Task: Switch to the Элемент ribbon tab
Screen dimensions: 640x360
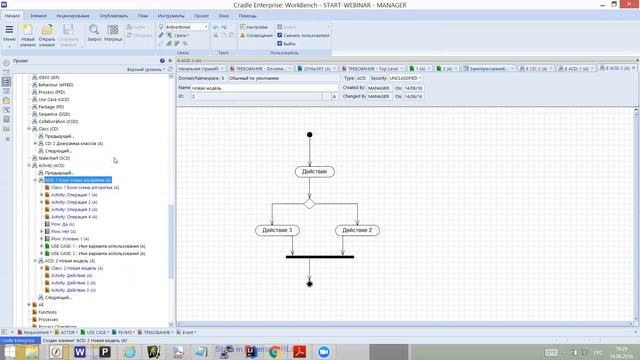Action: tap(38, 16)
